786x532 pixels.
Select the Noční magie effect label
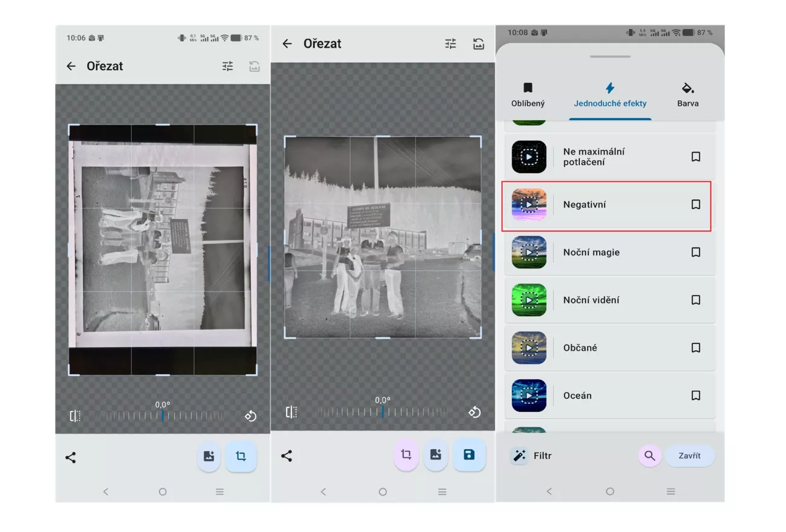point(591,252)
